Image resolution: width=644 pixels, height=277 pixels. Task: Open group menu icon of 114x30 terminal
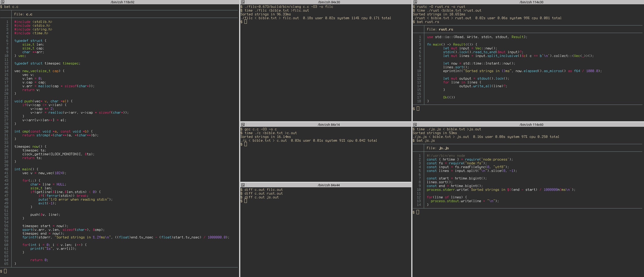click(415, 2)
